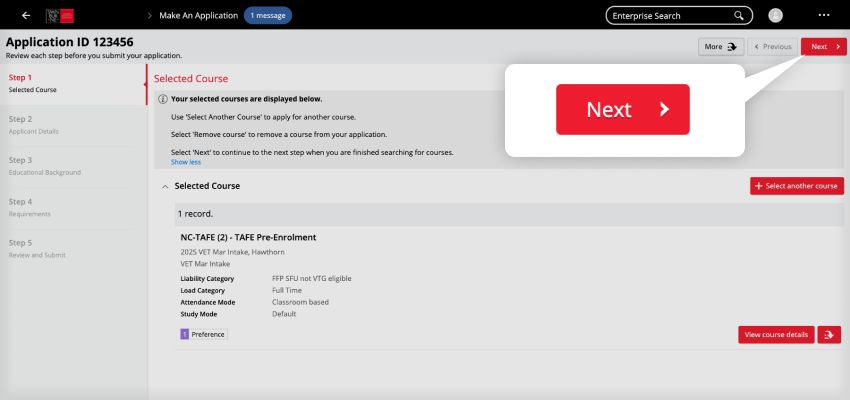Open the user profile avatar
Viewport: 850px width, 400px height.
point(776,16)
